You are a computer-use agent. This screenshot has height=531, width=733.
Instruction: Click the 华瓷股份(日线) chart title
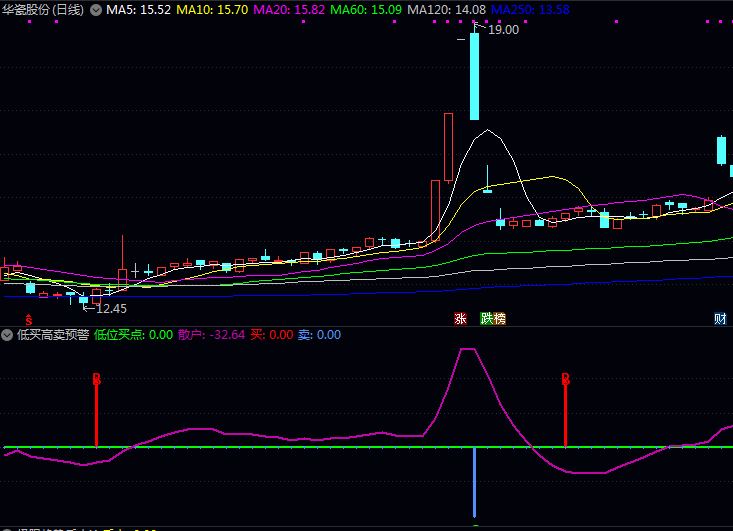[43, 10]
